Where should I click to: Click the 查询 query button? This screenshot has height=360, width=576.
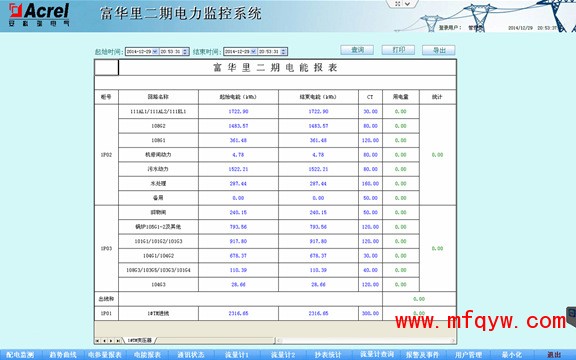coord(357,50)
